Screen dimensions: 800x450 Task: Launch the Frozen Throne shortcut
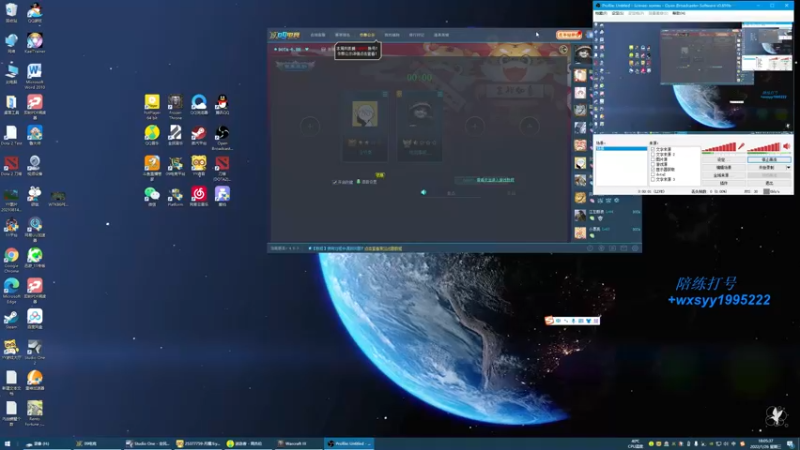pyautogui.click(x=176, y=106)
